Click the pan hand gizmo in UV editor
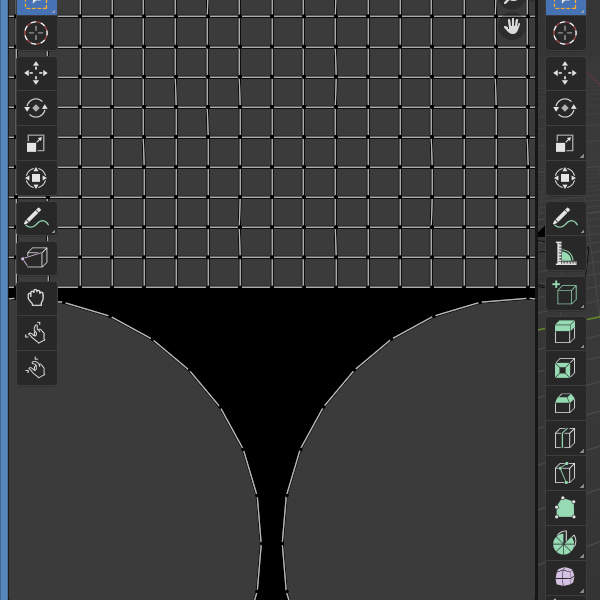This screenshot has width=600, height=600. 512,27
